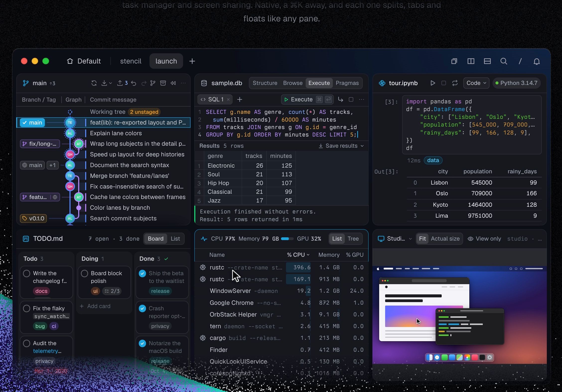This screenshot has height=392, width=562.
Task: Check off 'Write the changelog' card
Action: [x=27, y=273]
